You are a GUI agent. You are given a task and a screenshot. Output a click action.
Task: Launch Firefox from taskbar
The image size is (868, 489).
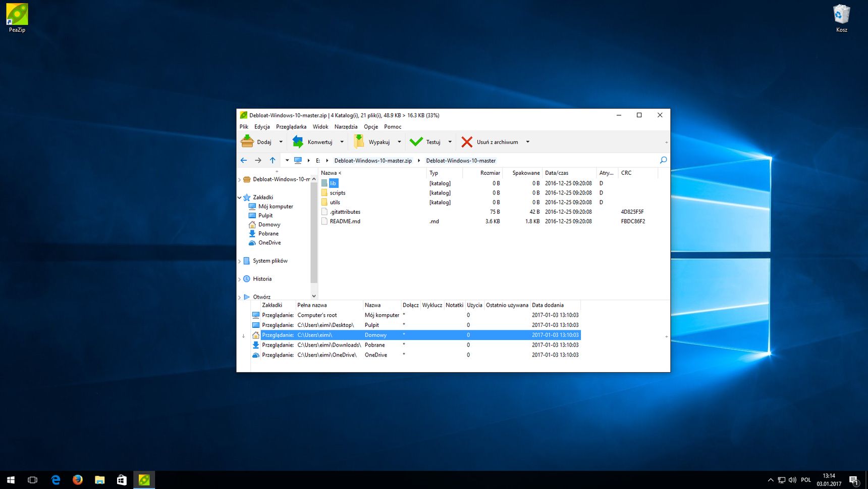[78, 480]
